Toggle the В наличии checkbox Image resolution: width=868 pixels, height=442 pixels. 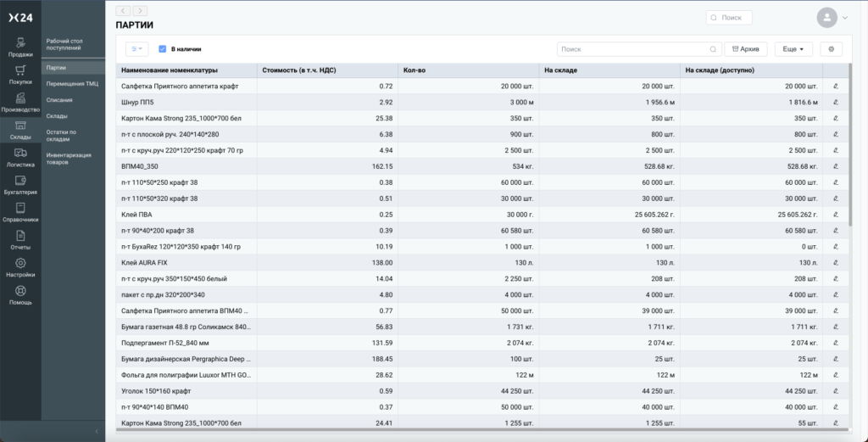163,49
